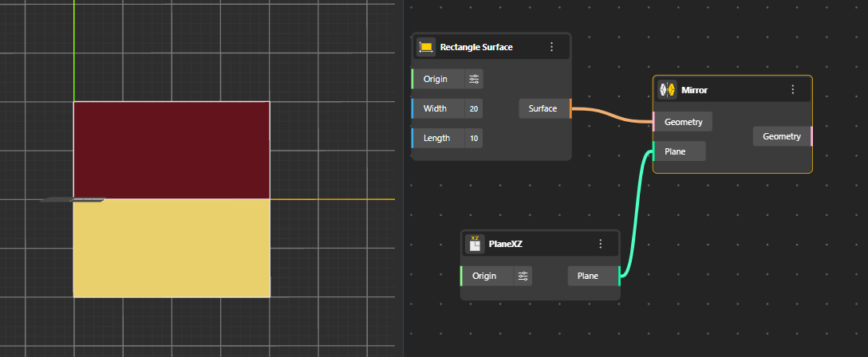Viewport: 868px width, 357px height.
Task: Select Origin input on Rectangle Surface
Action: pyautogui.click(x=440, y=79)
